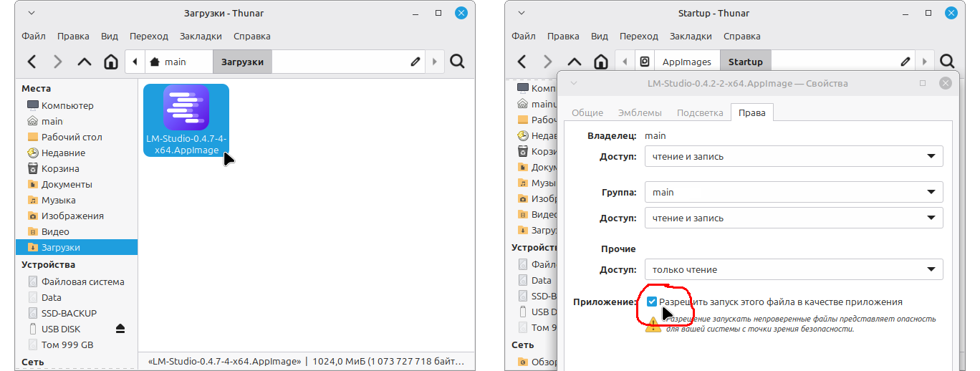This screenshot has width=980, height=371.
Task: Open home folder in Загрузки window
Action: (110, 62)
